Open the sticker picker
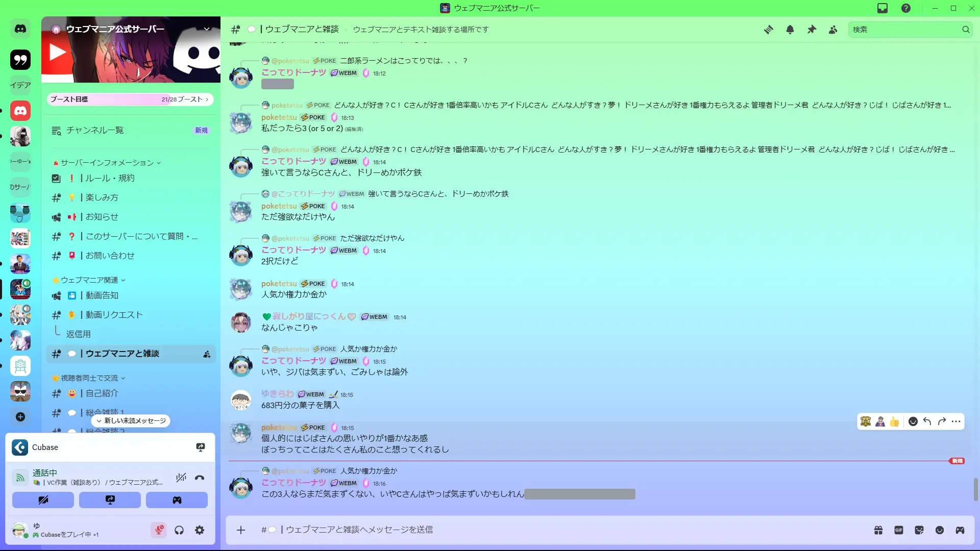 pyautogui.click(x=919, y=530)
